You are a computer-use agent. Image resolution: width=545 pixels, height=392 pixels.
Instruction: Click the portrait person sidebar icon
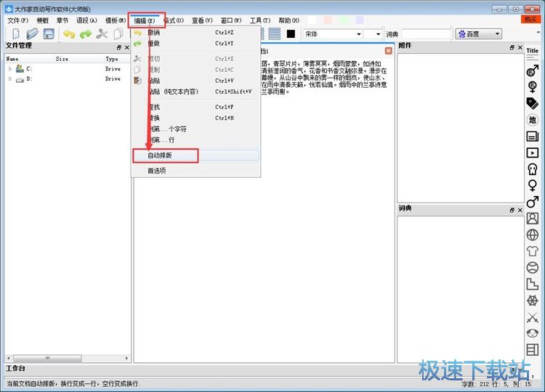532,218
